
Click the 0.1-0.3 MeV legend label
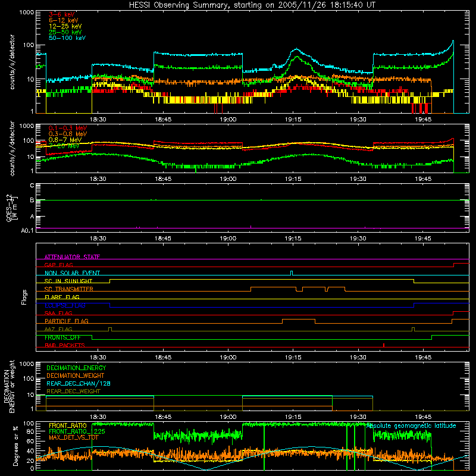[x=68, y=128]
